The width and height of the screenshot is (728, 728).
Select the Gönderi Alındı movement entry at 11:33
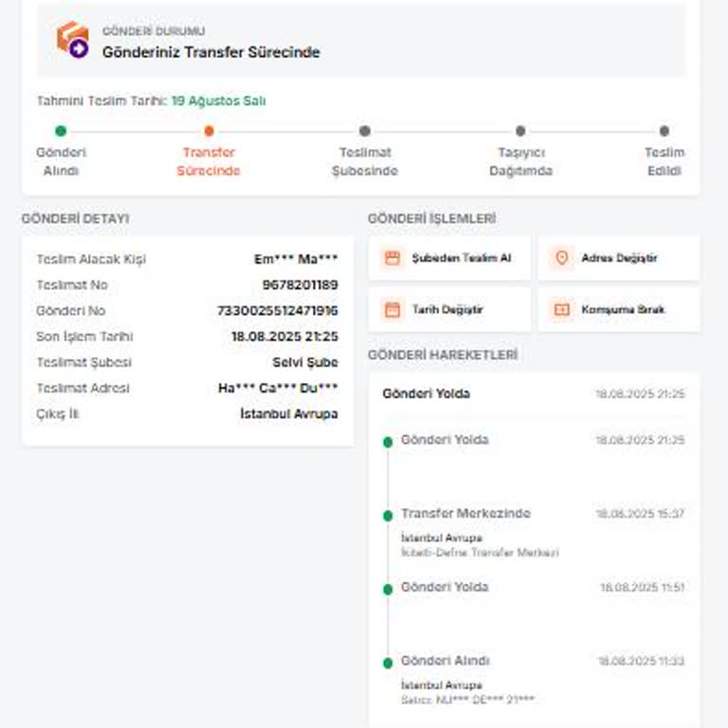coord(446,661)
